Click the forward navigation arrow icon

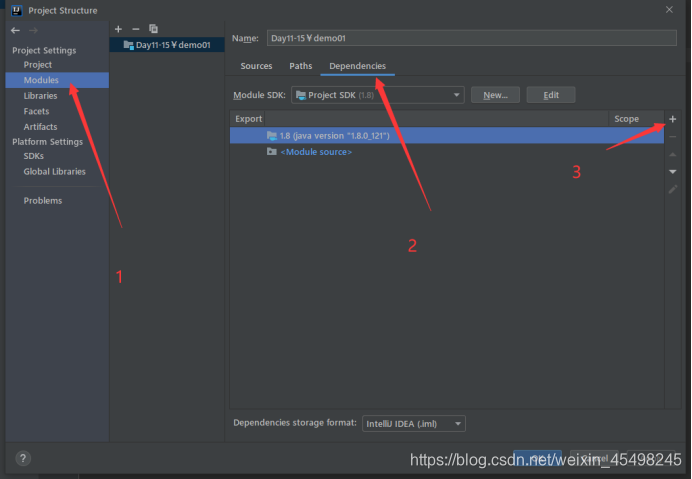[x=33, y=30]
